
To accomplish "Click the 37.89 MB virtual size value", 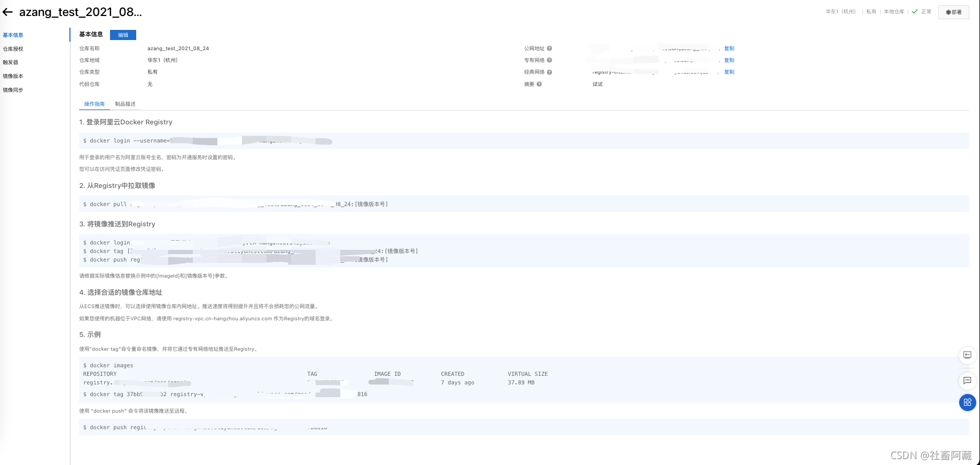I will 521,383.
